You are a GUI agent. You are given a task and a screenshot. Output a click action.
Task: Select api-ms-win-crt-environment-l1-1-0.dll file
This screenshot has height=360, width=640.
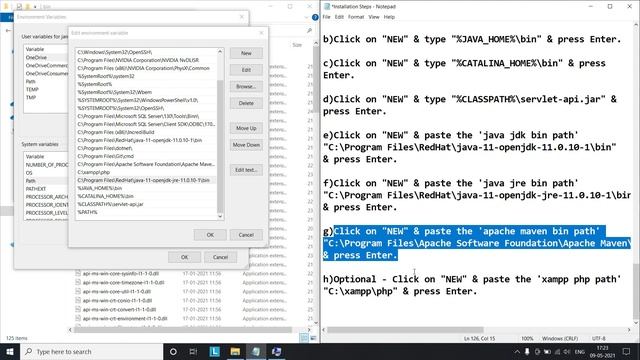point(126,318)
